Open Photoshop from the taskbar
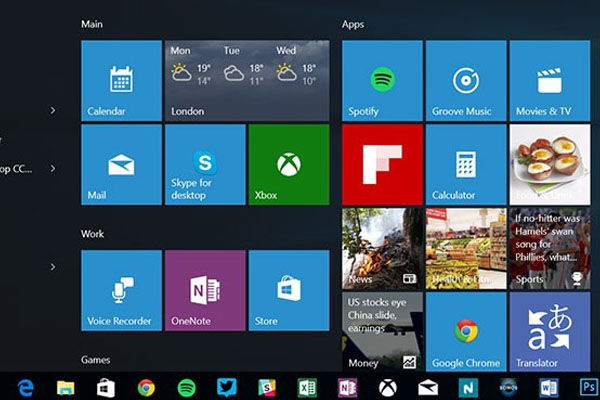 (x=589, y=387)
